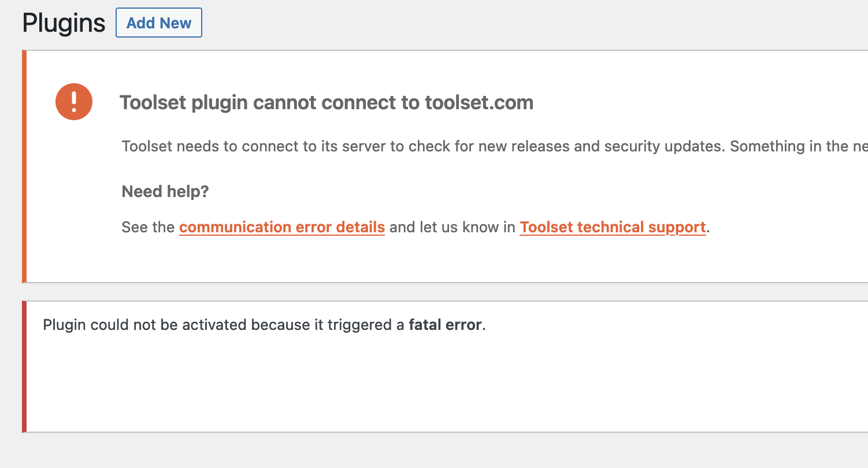Click the 'Need help?' subheading
Screen dimensions: 868x468
pos(165,191)
